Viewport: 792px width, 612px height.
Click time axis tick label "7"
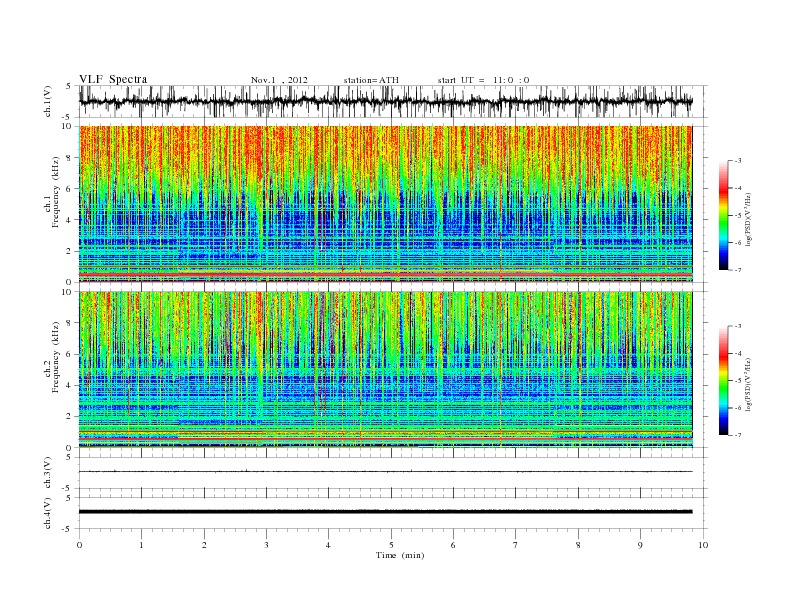516,545
